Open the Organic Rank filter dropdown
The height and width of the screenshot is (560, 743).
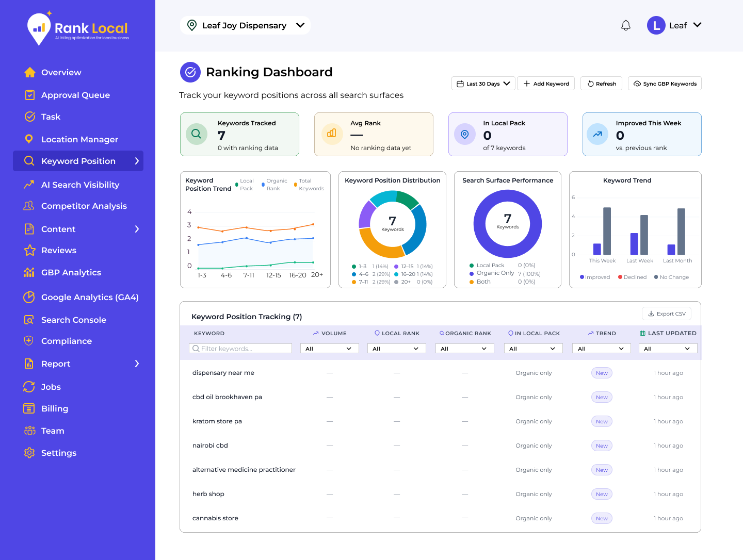pyautogui.click(x=465, y=349)
